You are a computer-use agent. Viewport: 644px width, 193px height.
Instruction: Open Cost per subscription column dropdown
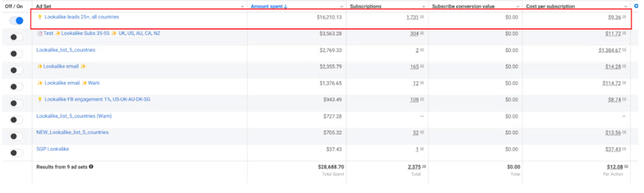pyautogui.click(x=626, y=7)
